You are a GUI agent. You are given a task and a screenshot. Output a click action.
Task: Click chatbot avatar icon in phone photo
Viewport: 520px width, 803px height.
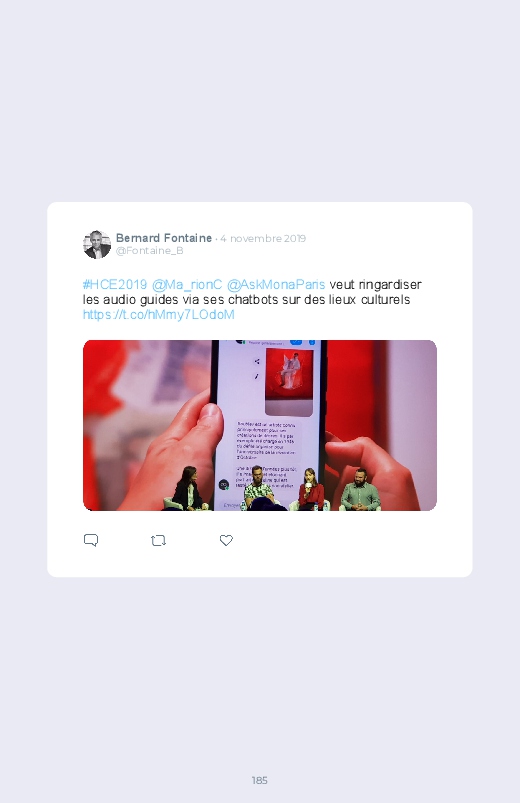pyautogui.click(x=224, y=484)
